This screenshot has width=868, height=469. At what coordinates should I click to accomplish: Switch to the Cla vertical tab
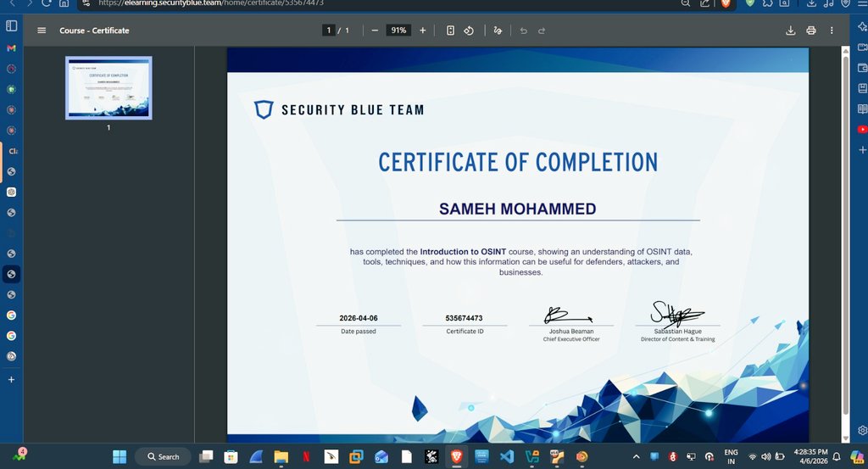point(12,151)
